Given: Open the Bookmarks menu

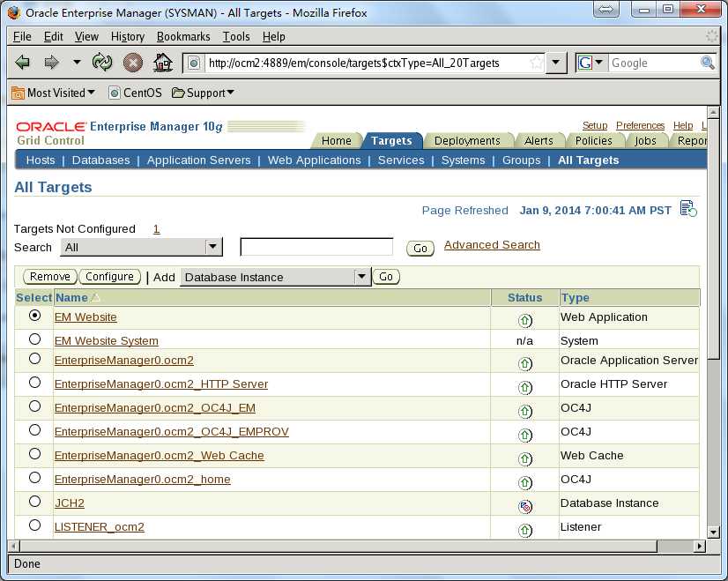Looking at the screenshot, I should pos(183,36).
